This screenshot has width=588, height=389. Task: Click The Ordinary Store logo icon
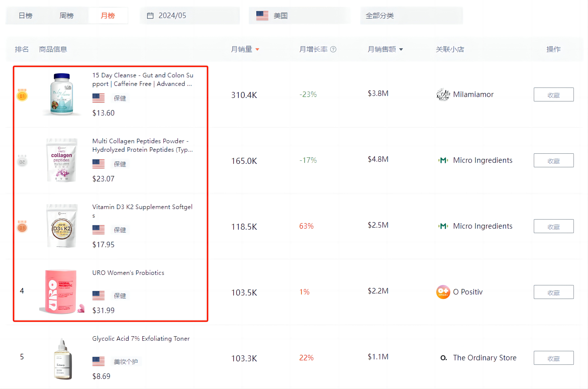click(444, 358)
